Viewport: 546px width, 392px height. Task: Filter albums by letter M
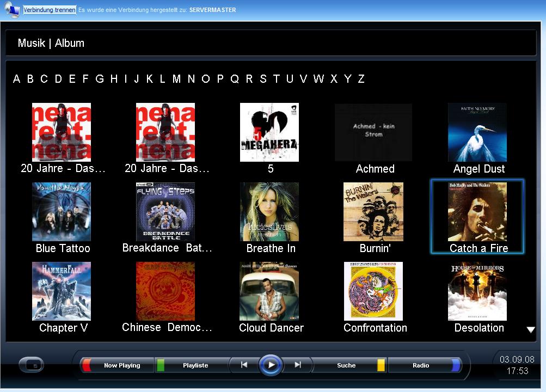(176, 79)
